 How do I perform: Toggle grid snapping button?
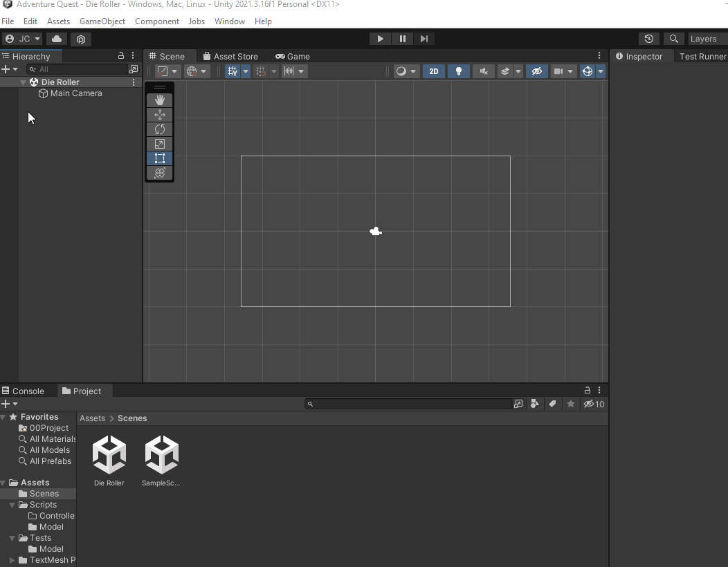coord(260,71)
